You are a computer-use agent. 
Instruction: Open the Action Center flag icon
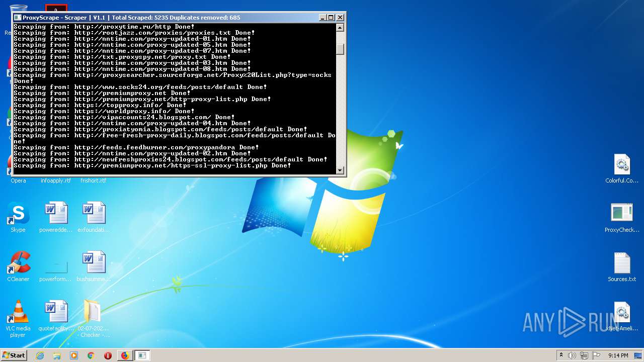(596, 355)
